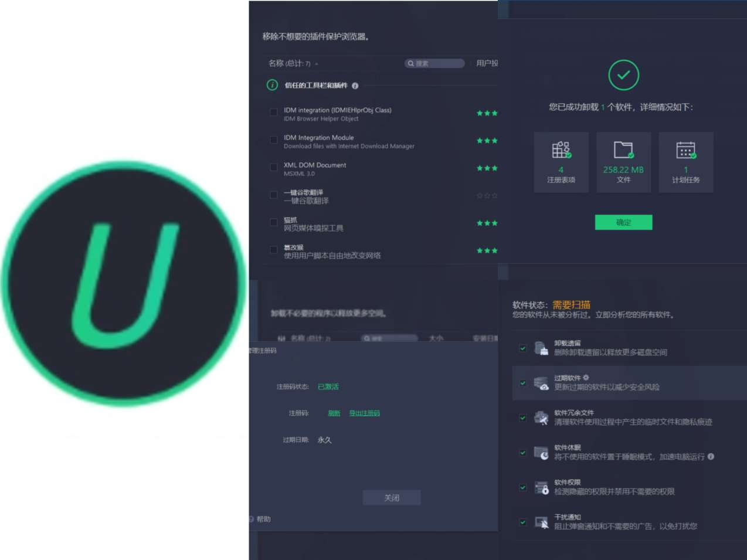Screen dimensions: 747x560
Task: Uncheck the 软件权限 checkbox
Action: 522,487
